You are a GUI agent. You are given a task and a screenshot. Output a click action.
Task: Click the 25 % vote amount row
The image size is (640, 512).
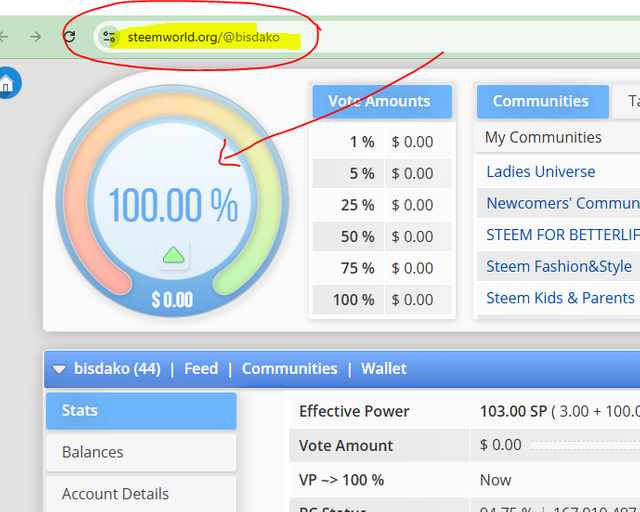[x=382, y=205]
